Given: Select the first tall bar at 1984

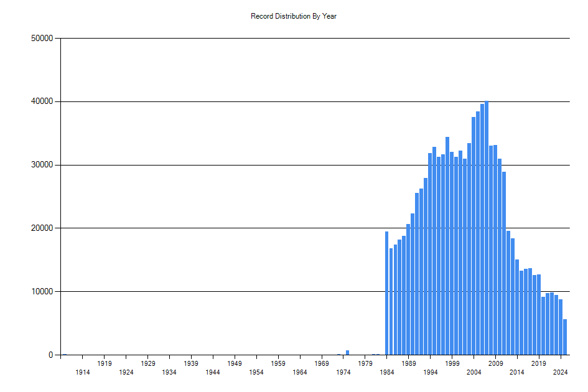Looking at the screenshot, I should point(386,293).
